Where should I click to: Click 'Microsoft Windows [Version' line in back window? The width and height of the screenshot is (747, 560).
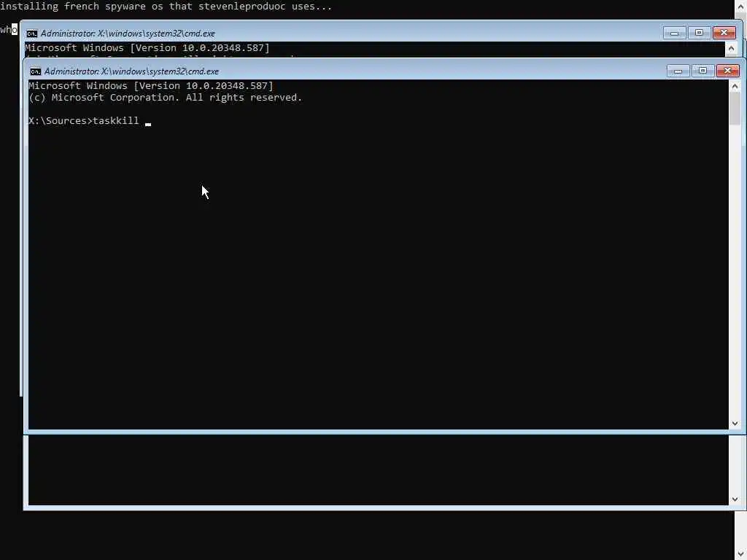(x=147, y=47)
